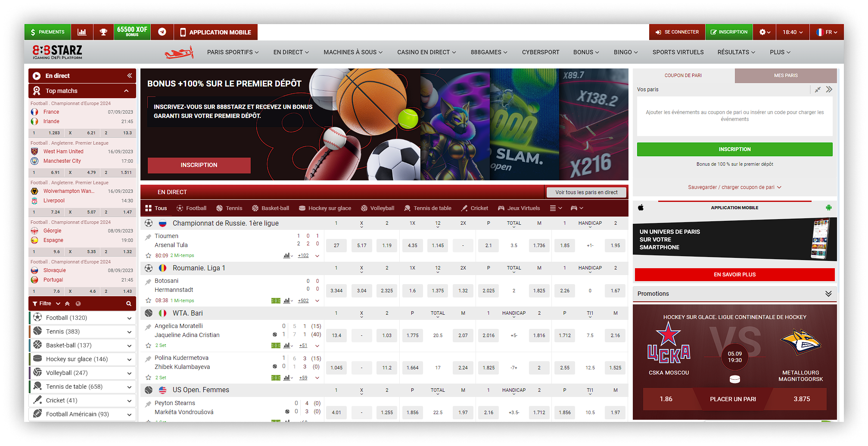
Task: Favorite the Tioumen vs Arsenal Tula match
Action: click(148, 256)
